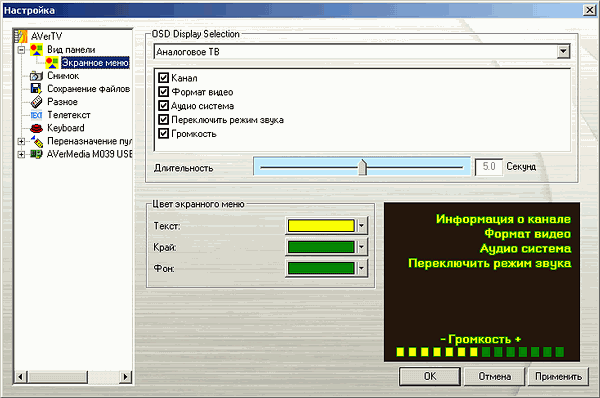Click the red Keyboard icon
Image resolution: width=600 pixels, height=398 pixels.
[36, 128]
